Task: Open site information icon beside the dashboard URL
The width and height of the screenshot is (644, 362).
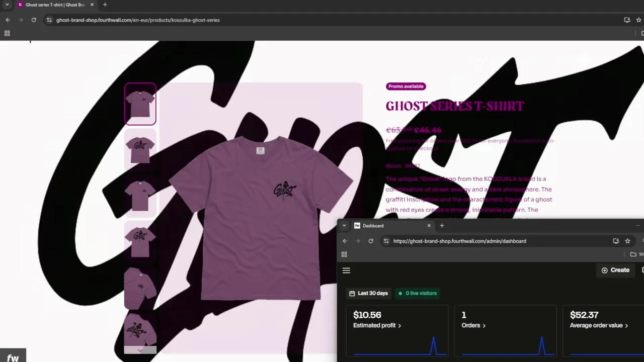Action: (x=386, y=241)
